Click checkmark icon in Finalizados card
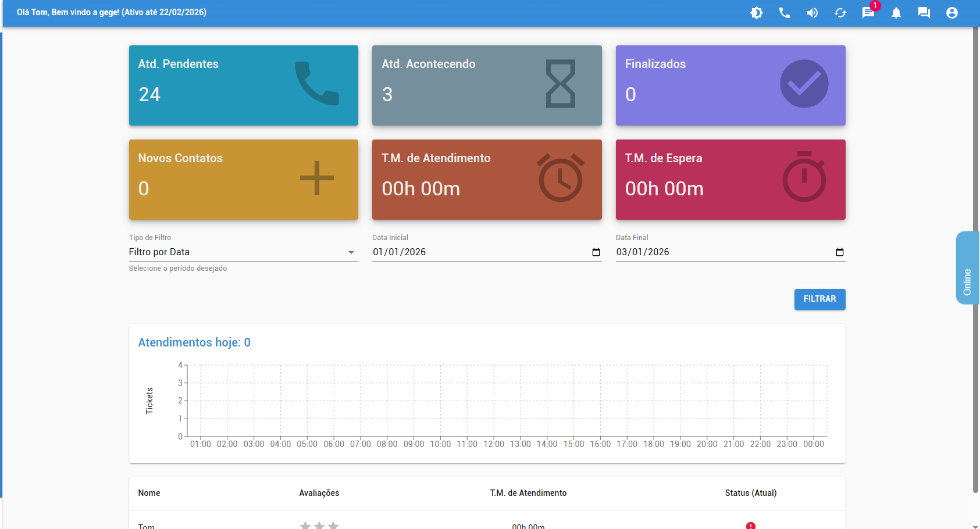980x529 pixels. tap(804, 84)
